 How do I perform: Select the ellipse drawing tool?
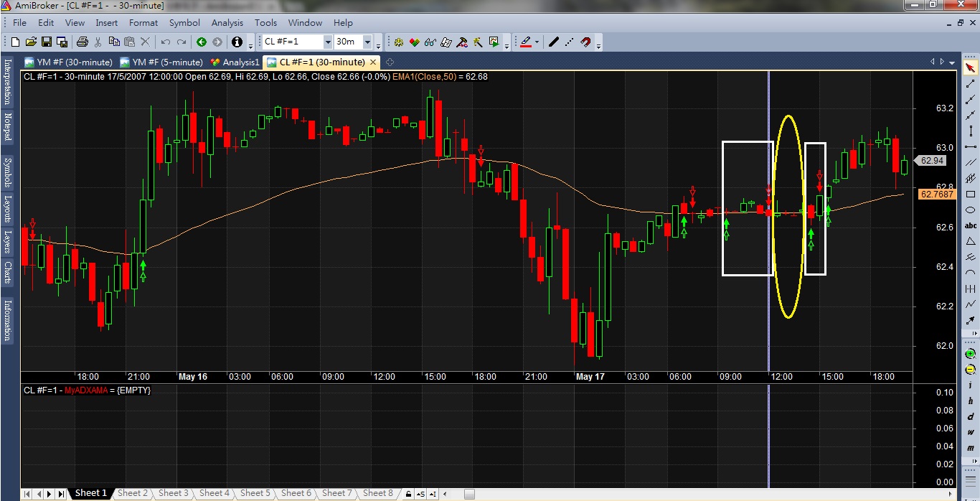[971, 210]
